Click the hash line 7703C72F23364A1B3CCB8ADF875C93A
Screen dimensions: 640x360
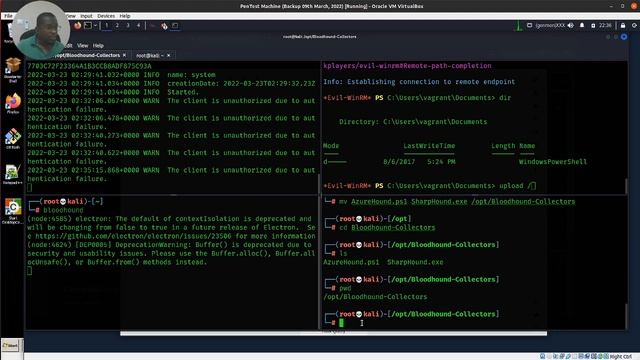coord(89,66)
